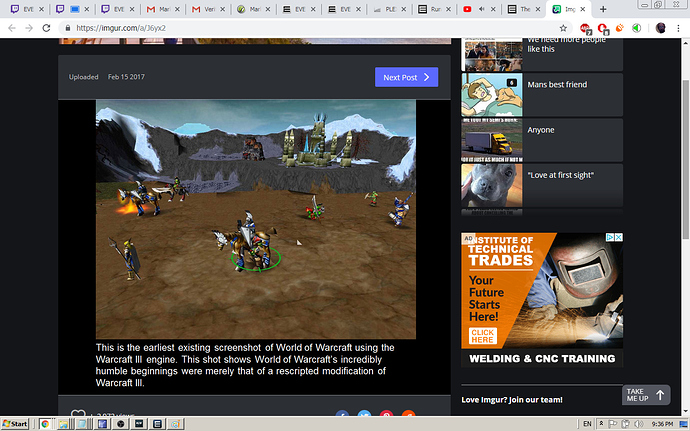The width and height of the screenshot is (690, 431).
Task: Click the page vertical scrollbar thumb
Action: (686, 159)
